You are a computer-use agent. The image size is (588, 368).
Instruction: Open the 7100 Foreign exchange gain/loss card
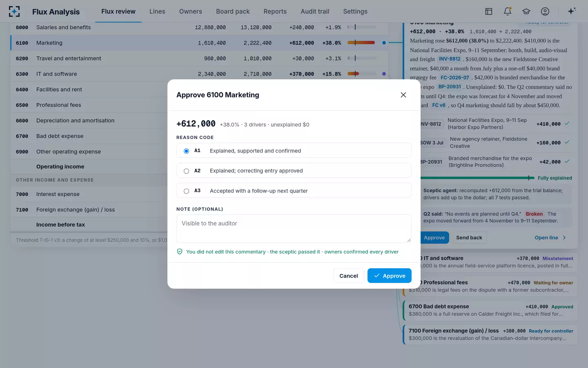(x=490, y=334)
